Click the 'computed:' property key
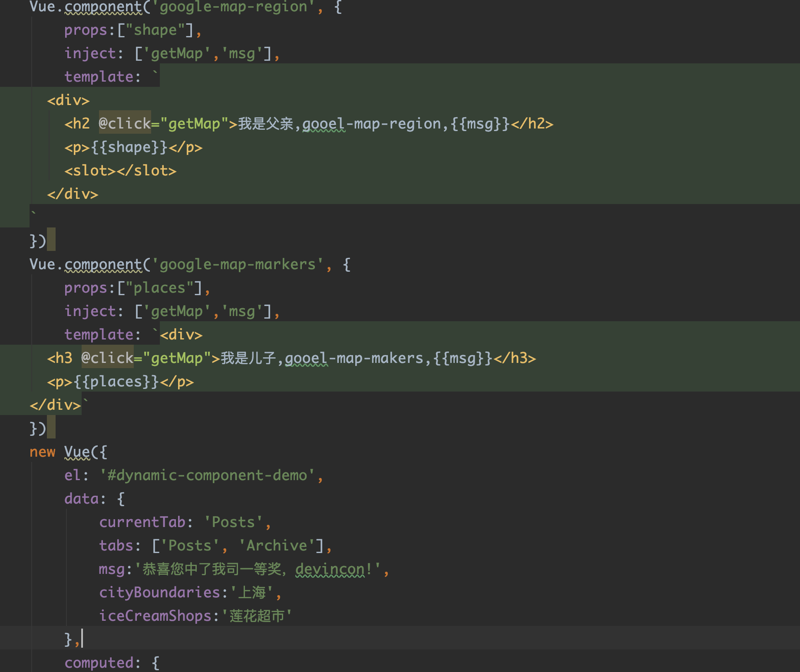Image resolution: width=800 pixels, height=672 pixels. 102,663
